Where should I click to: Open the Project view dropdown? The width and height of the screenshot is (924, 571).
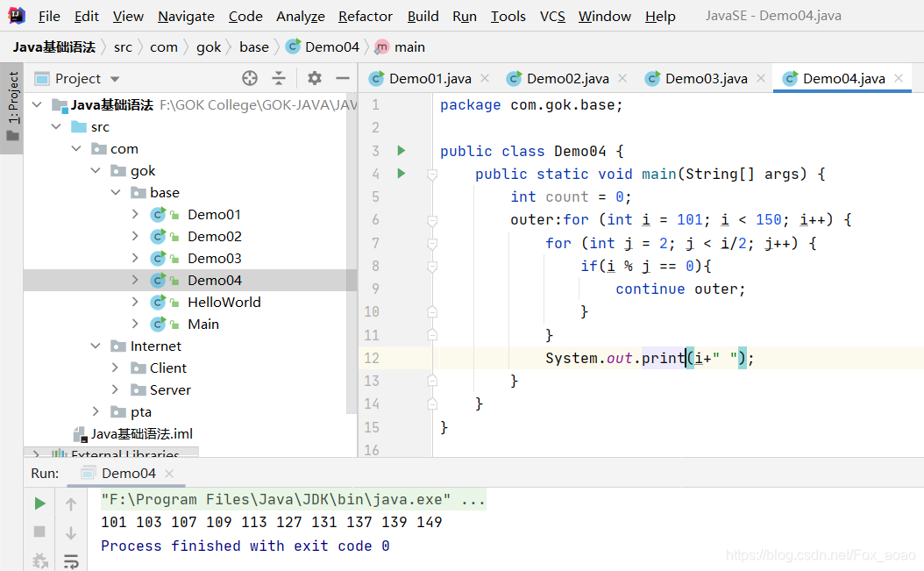click(x=115, y=79)
